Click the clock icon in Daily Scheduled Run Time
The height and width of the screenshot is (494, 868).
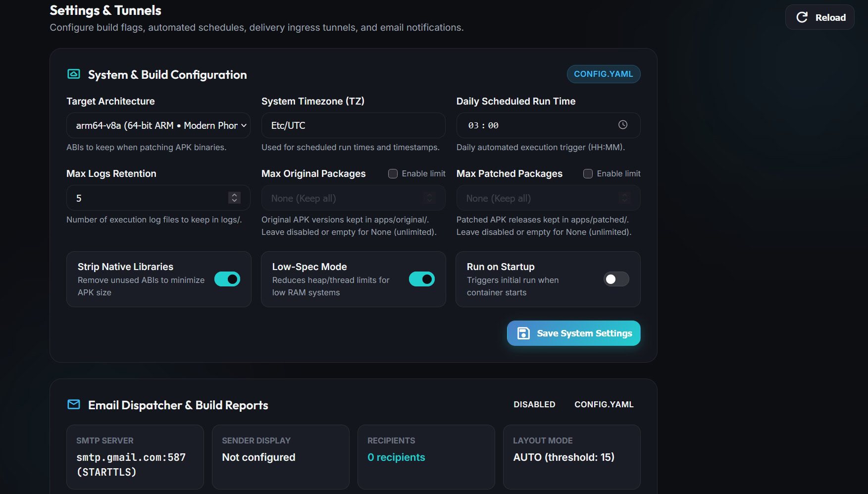point(623,125)
